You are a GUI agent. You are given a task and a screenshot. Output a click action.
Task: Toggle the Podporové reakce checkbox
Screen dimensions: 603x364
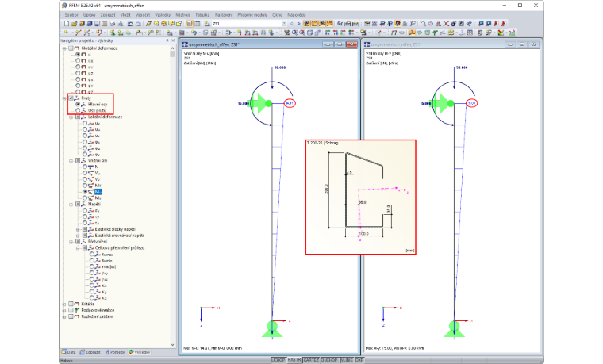(x=71, y=310)
